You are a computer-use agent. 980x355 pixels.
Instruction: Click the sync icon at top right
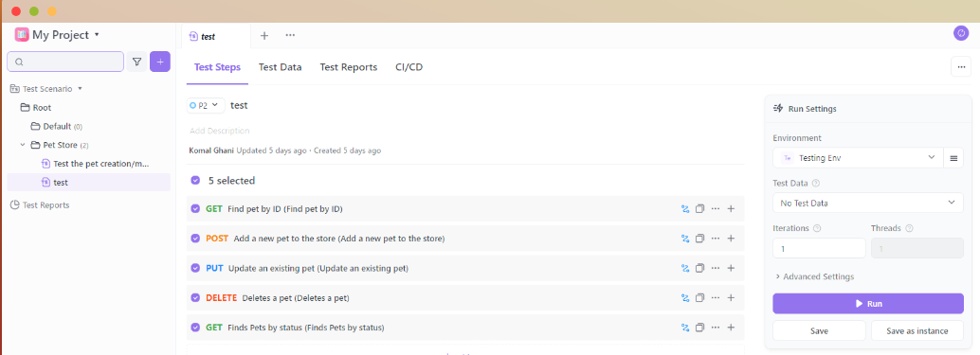click(x=961, y=34)
